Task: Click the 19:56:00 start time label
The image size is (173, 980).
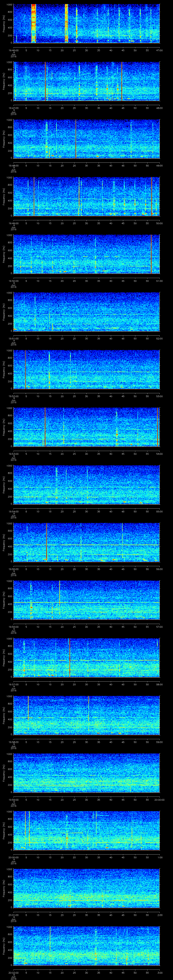Action: point(13,627)
